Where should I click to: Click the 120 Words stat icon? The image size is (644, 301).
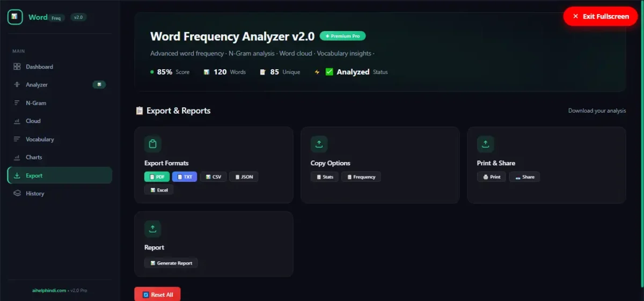(x=207, y=72)
